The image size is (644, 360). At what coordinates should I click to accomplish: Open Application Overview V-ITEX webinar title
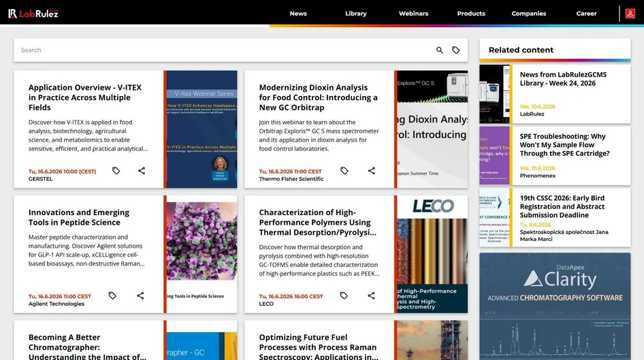click(x=85, y=97)
